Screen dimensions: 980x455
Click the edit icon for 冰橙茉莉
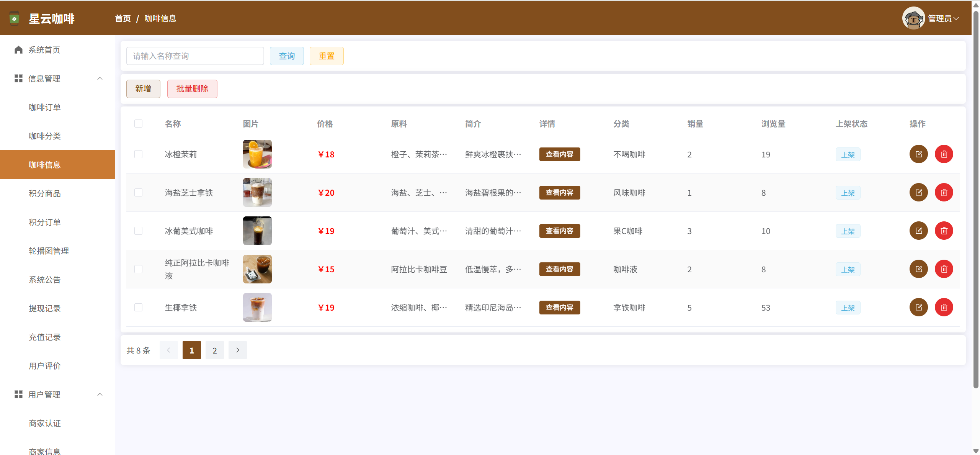[918, 154]
